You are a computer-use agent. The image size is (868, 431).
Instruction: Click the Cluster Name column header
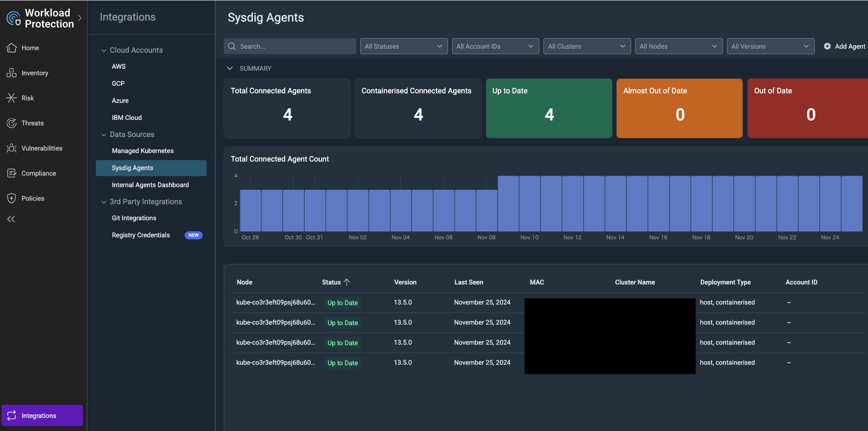point(635,282)
